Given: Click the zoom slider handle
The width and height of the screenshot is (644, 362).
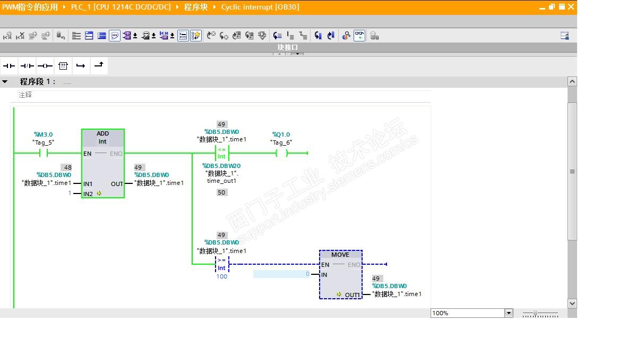Looking at the screenshot, I should pyautogui.click(x=535, y=314).
